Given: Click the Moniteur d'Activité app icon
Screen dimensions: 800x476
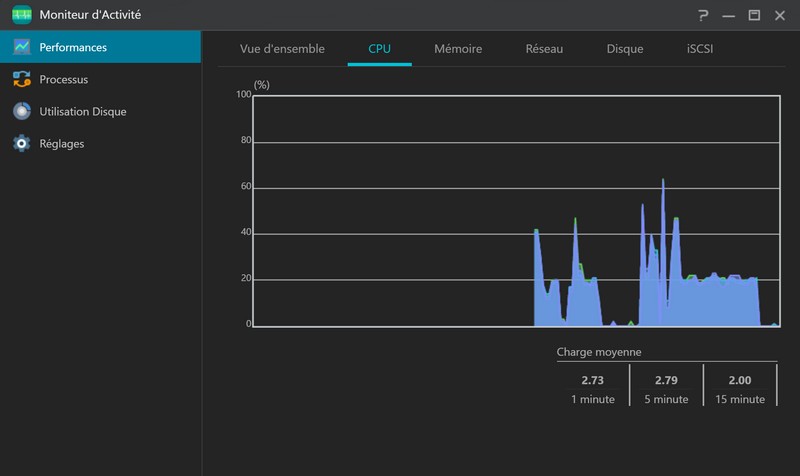Looking at the screenshot, I should 21,15.
